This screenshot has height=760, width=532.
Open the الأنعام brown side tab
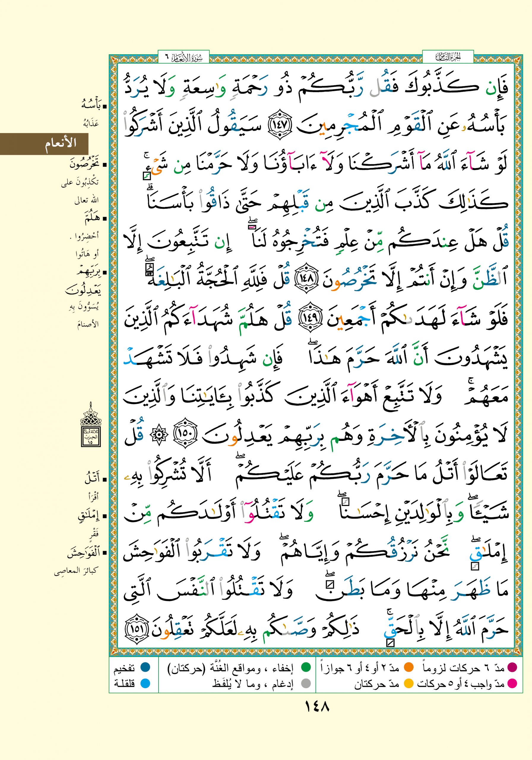[44, 144]
